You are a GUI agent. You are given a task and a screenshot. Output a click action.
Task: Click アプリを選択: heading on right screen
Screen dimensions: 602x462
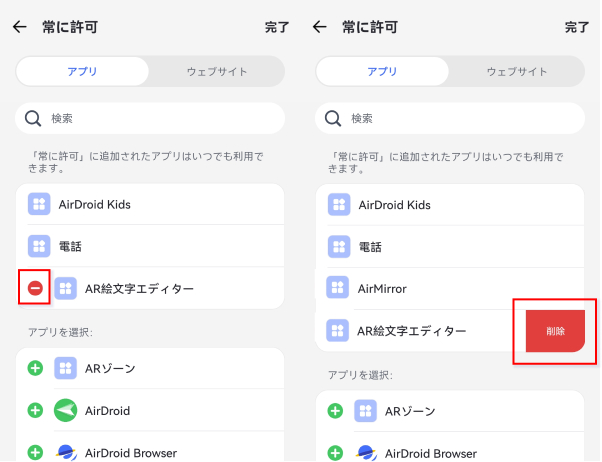click(360, 375)
